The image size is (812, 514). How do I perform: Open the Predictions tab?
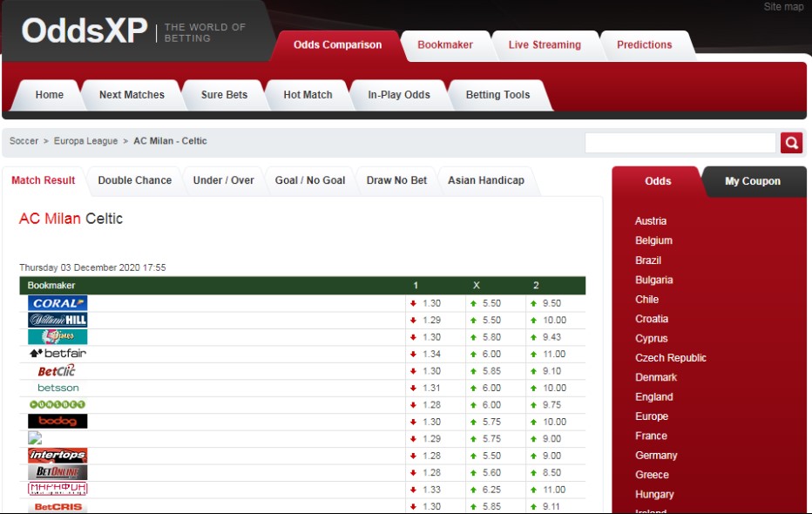[x=644, y=45]
